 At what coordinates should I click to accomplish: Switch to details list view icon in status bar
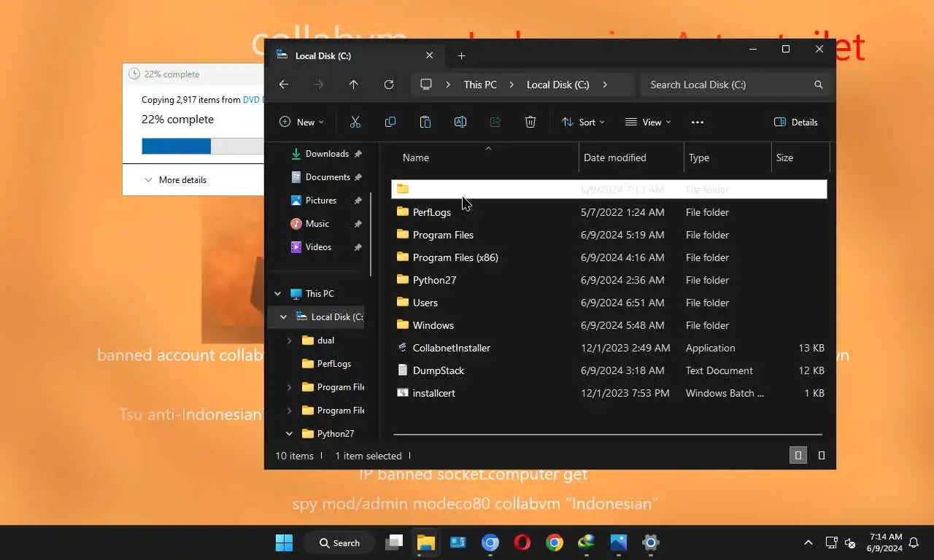coord(798,456)
